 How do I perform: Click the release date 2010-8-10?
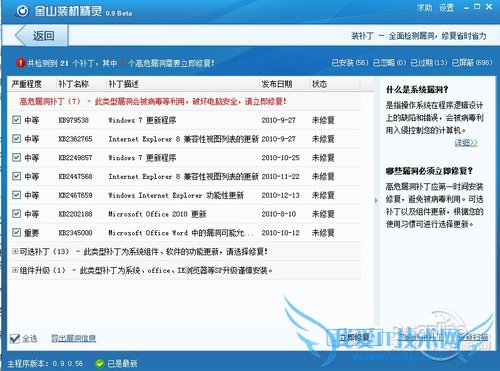point(279,214)
